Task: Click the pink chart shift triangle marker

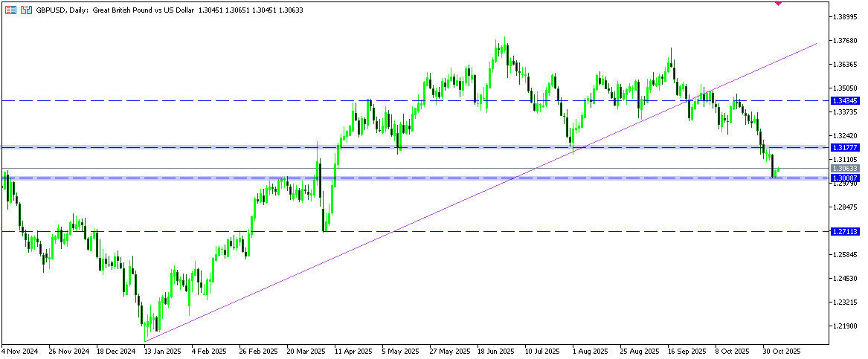Action: (x=778, y=4)
